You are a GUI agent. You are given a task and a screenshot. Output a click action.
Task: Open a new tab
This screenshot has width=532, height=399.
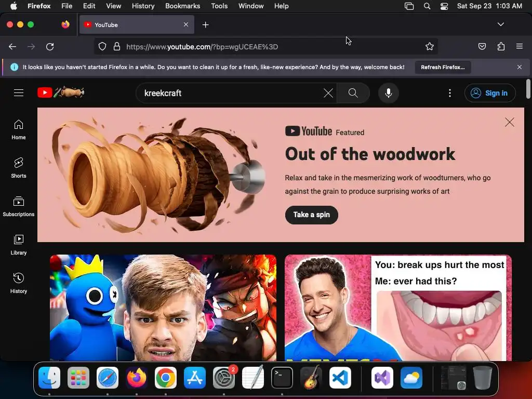coord(205,25)
